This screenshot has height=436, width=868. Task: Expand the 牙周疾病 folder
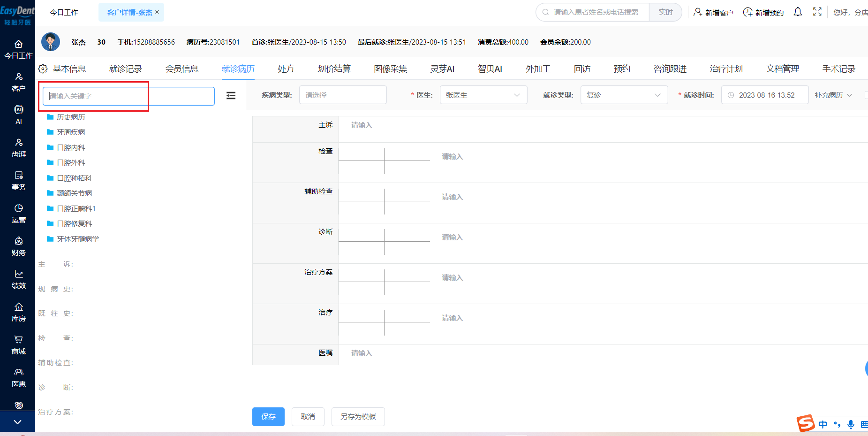coord(66,132)
